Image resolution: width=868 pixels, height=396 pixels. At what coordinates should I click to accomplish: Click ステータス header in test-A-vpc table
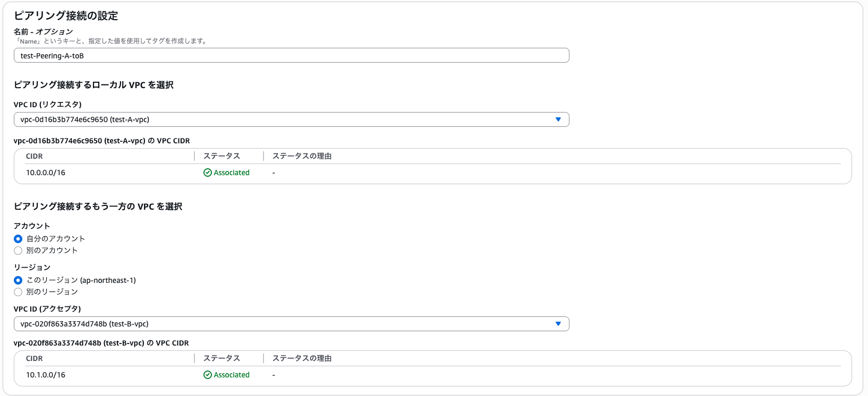tap(222, 156)
